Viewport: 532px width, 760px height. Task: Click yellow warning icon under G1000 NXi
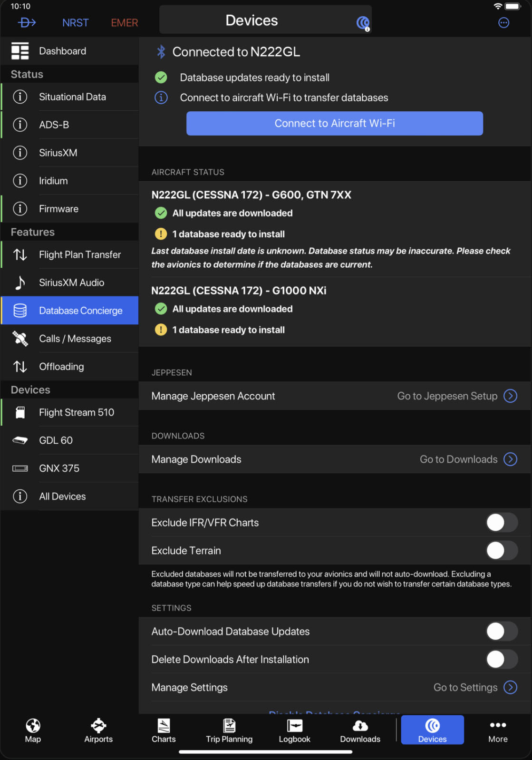click(161, 330)
